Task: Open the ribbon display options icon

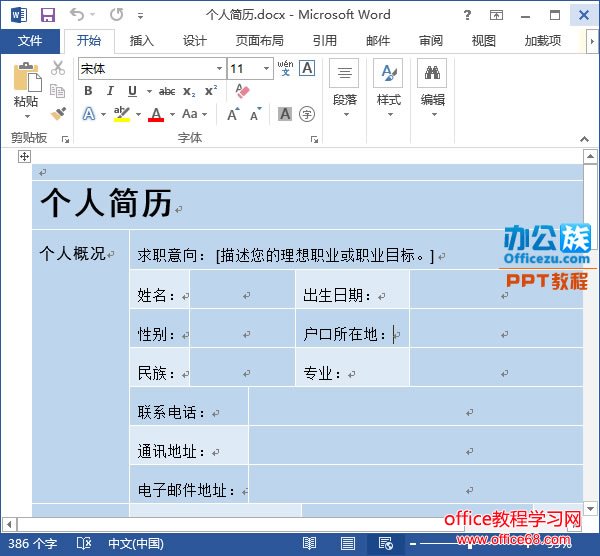Action: (x=496, y=15)
